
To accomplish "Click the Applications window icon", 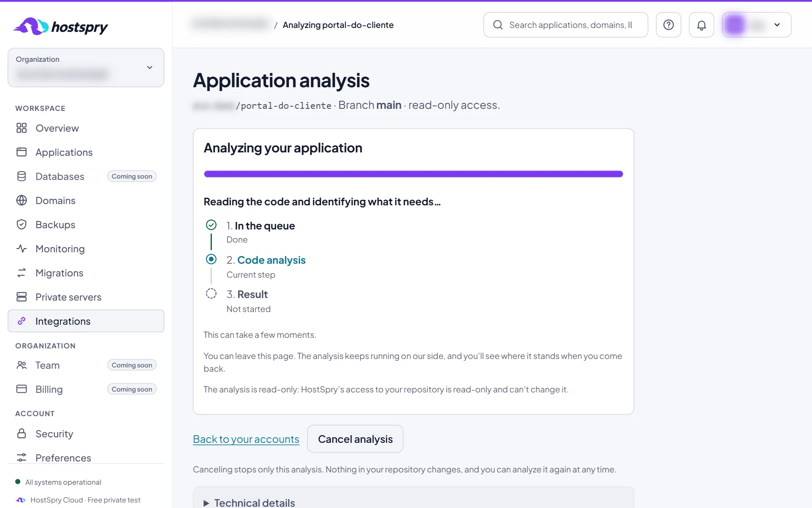I will [22, 152].
